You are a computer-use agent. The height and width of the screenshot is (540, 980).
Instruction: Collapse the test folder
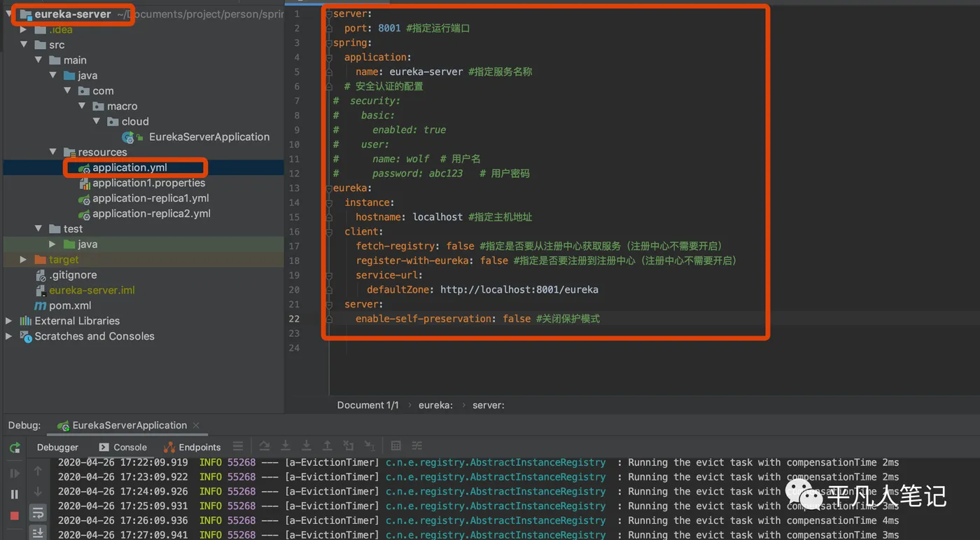pyautogui.click(x=38, y=229)
